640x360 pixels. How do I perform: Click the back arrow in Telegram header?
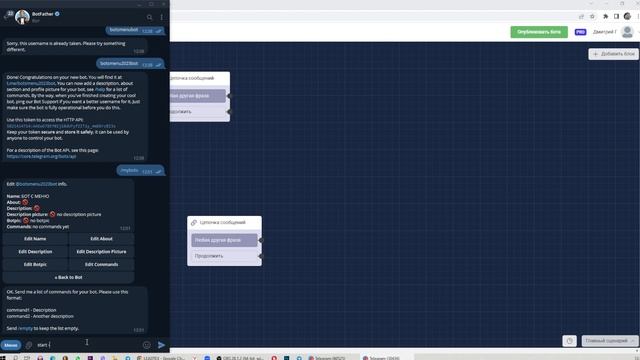coord(5,17)
